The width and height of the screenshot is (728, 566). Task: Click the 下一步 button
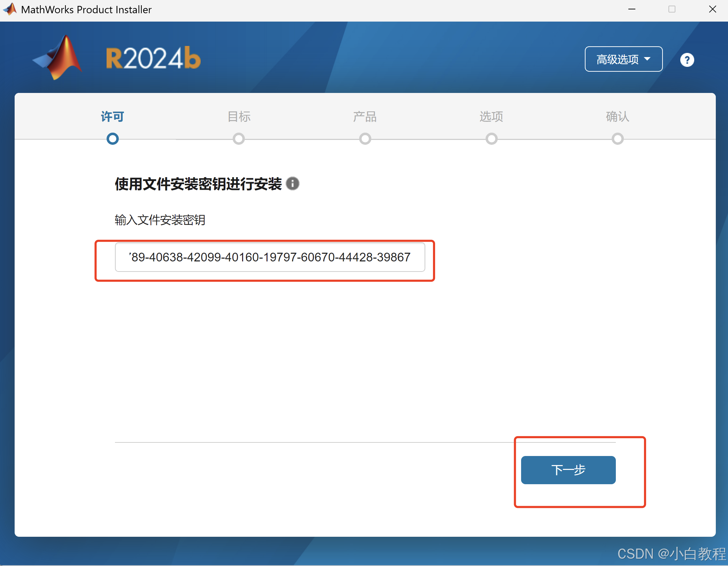tap(568, 470)
